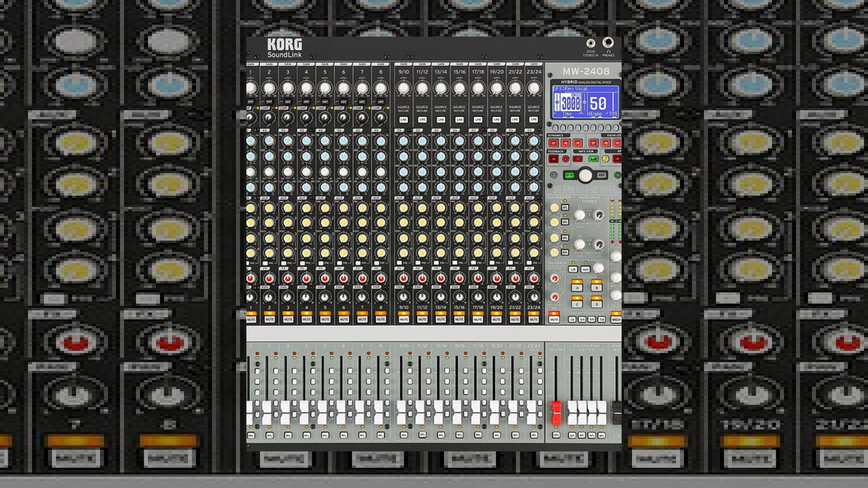Click the red FX return fader

click(556, 413)
